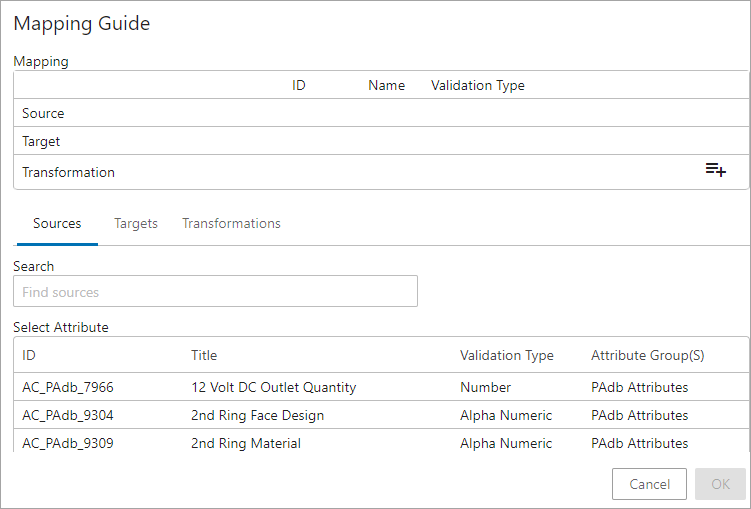Click the lower Validation Type column header
Image resolution: width=751 pixels, height=509 pixels.
[507, 355]
